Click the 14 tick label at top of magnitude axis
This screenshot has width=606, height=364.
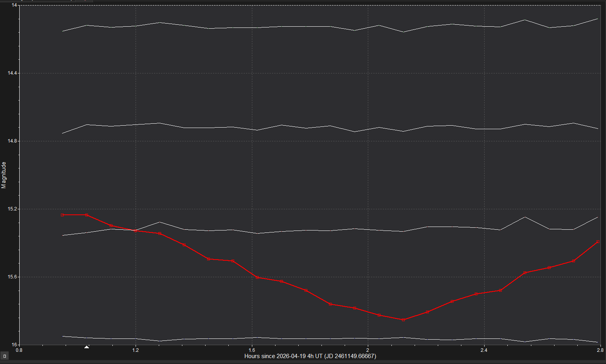(15, 5)
